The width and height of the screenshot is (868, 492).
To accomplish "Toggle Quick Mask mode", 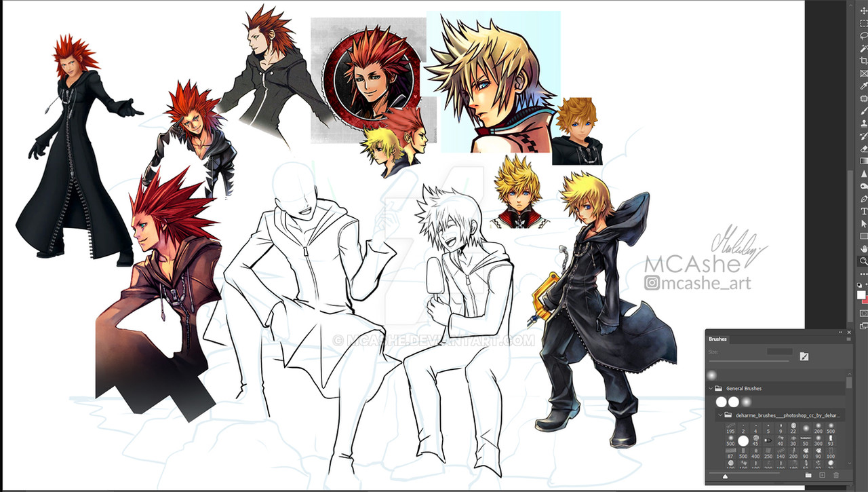I will coord(863,312).
